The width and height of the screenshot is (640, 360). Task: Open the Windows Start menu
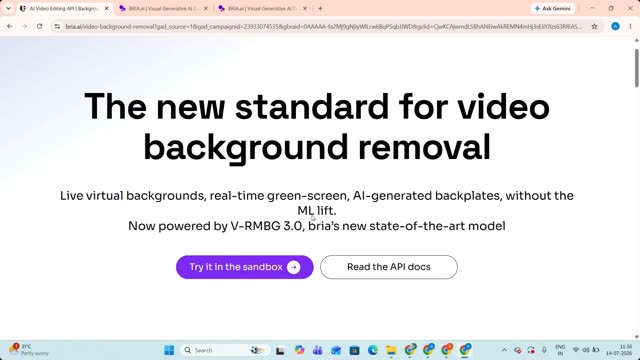tap(169, 350)
